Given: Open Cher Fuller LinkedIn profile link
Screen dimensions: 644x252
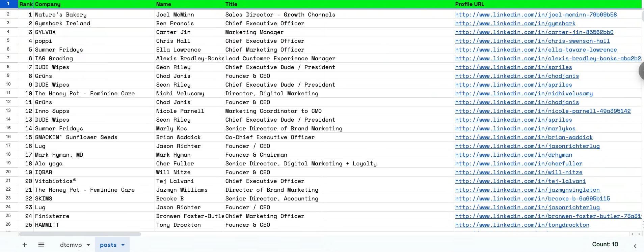Looking at the screenshot, I should pyautogui.click(x=519, y=163).
